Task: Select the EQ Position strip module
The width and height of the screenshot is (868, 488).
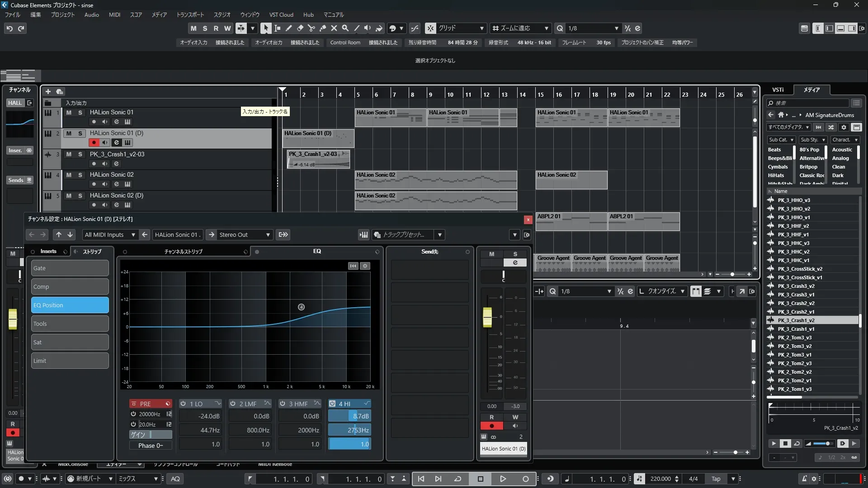Action: pyautogui.click(x=70, y=305)
